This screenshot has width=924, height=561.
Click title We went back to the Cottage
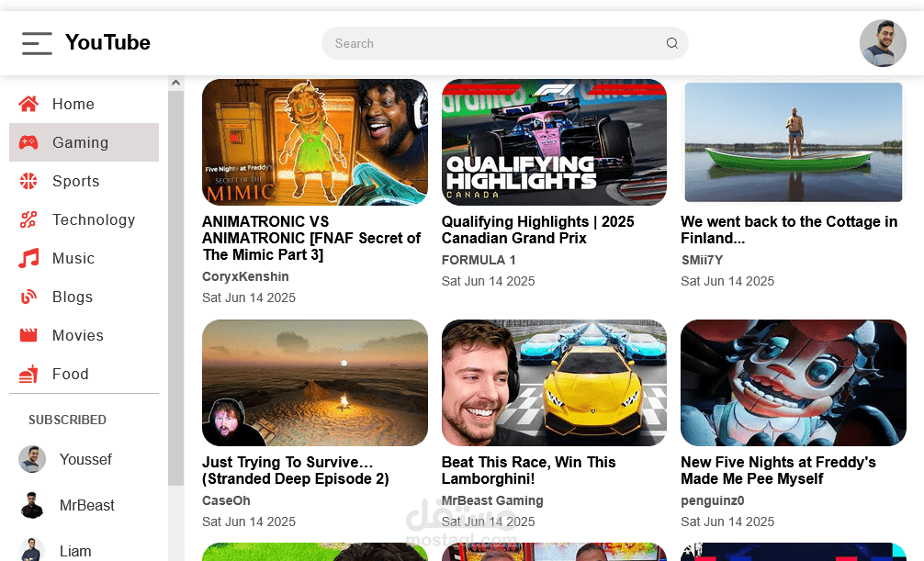tap(789, 230)
